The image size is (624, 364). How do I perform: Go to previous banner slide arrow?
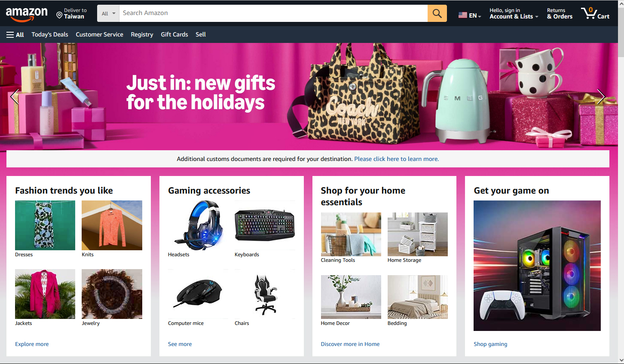(x=15, y=97)
